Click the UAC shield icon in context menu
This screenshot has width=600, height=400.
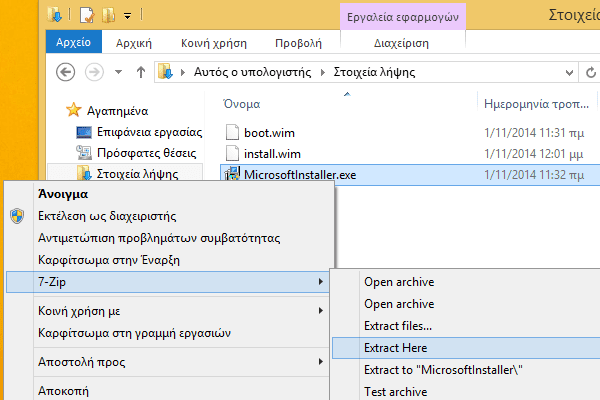(17, 216)
